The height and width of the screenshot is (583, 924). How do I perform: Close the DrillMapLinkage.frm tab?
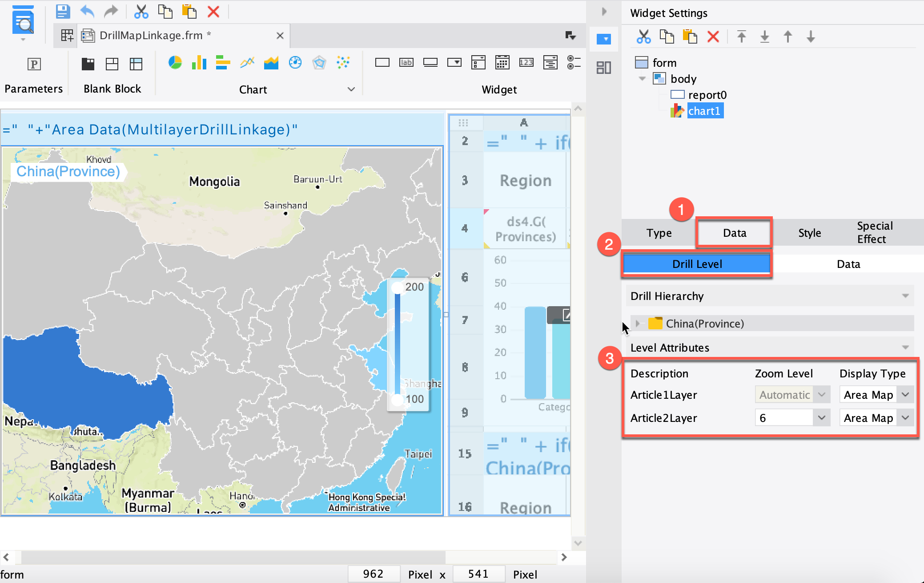coord(280,36)
